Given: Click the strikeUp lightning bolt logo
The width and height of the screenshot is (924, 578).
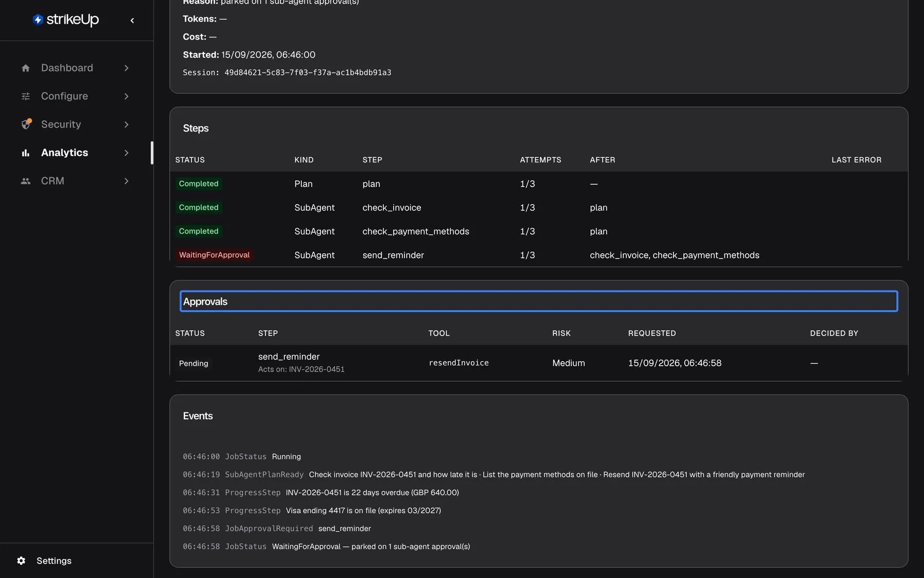Looking at the screenshot, I should pyautogui.click(x=38, y=20).
